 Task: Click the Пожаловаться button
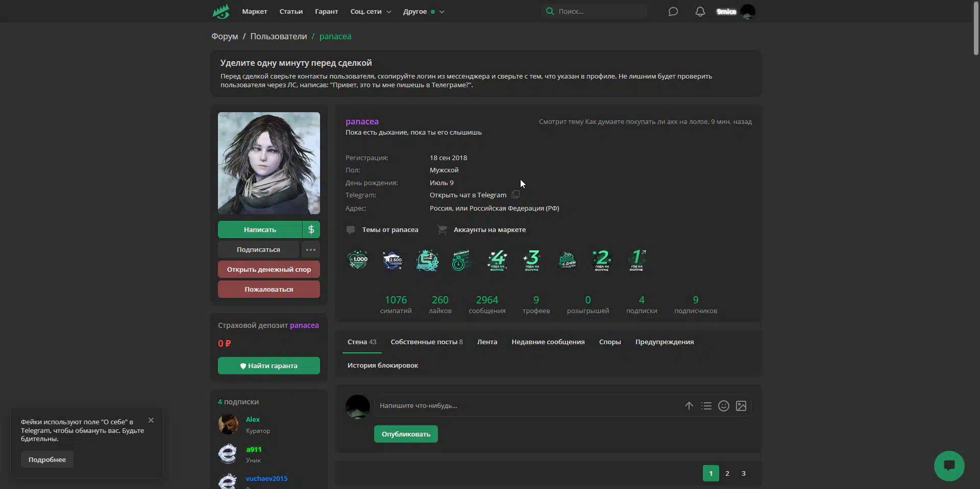point(268,289)
